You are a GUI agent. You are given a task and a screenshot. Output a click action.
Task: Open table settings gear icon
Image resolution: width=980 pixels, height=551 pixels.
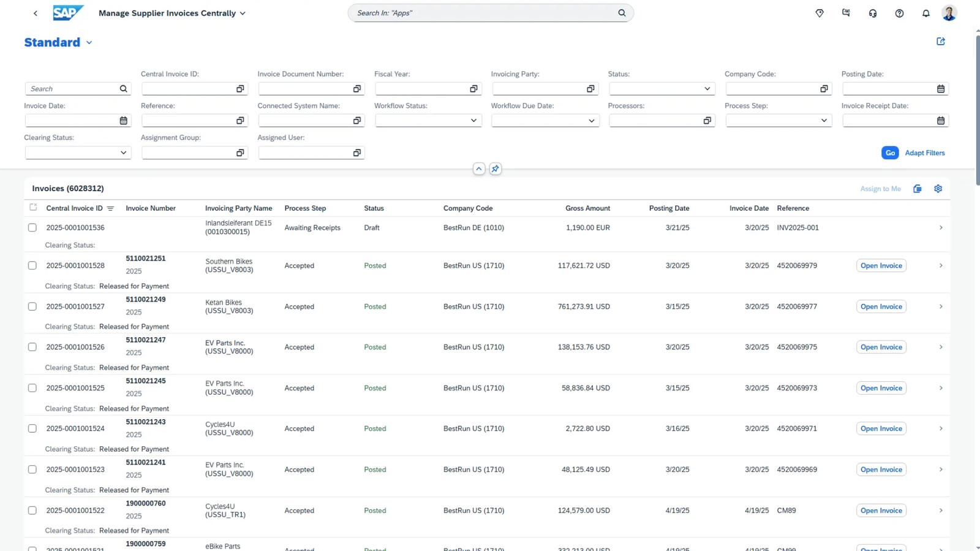(x=938, y=189)
